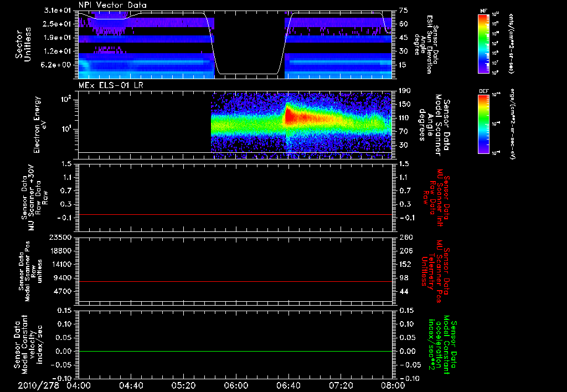Click the 260 telemetry tick label
Screen dimensions: 567x392
pos(405,238)
